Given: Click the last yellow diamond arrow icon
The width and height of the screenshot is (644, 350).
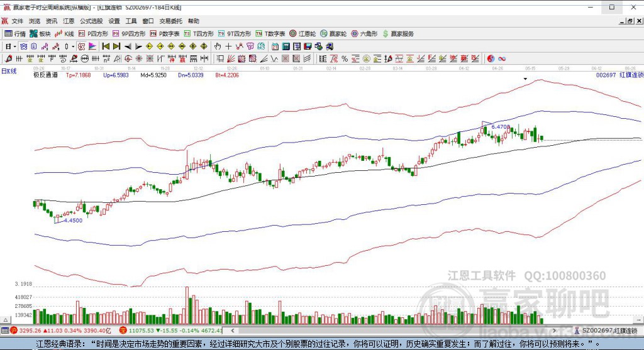Looking at the screenshot, I should [x=204, y=46].
